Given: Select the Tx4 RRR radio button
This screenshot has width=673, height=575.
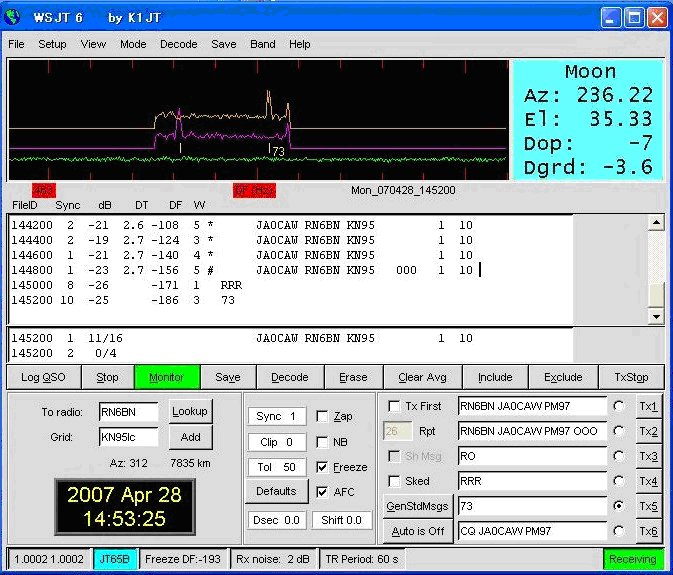Looking at the screenshot, I should (618, 481).
